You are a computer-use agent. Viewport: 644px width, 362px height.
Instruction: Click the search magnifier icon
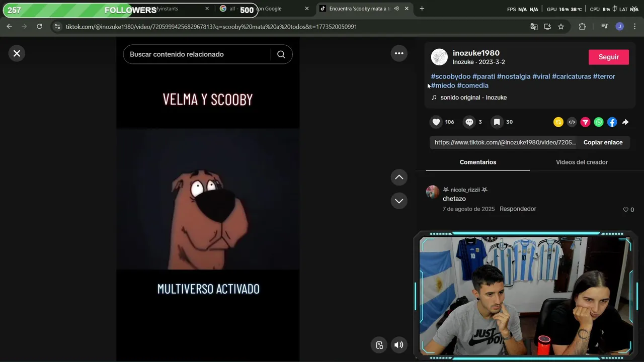(x=281, y=54)
